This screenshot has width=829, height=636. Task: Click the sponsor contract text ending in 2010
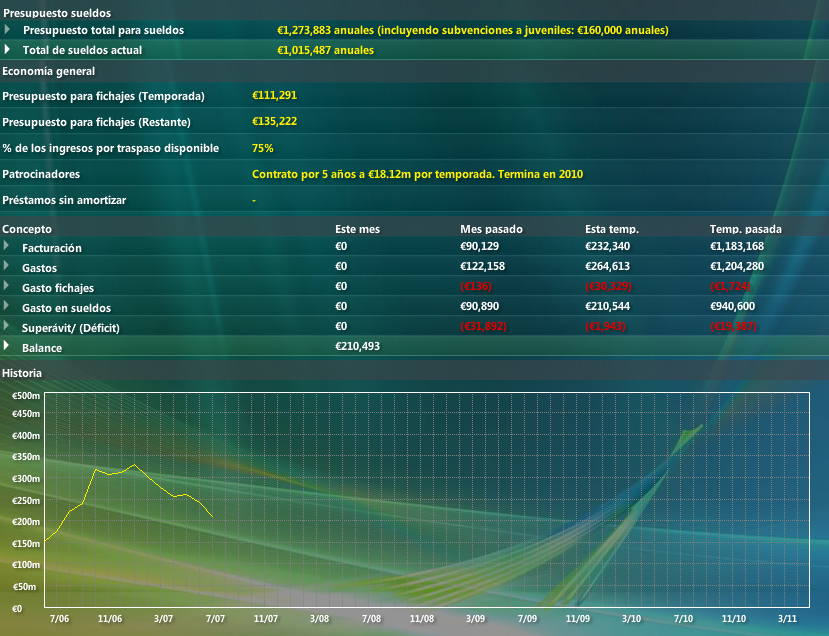[417, 174]
